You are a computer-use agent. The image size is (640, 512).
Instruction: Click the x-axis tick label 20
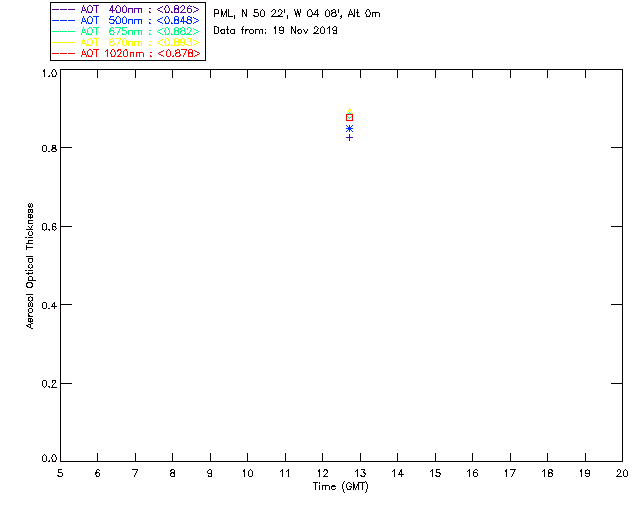622,473
